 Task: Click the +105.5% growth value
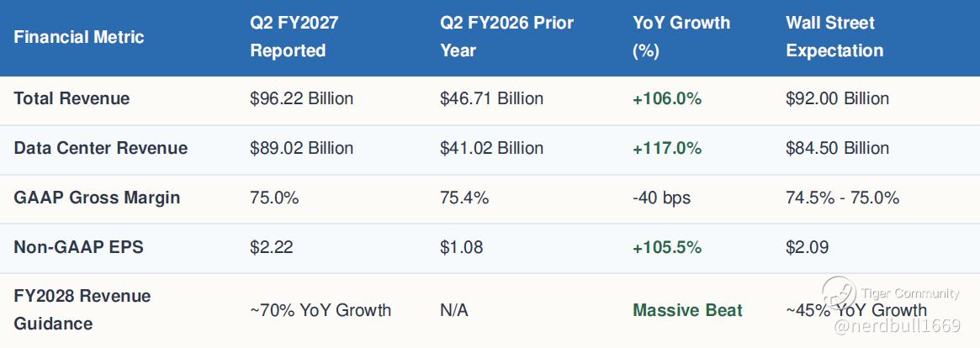(667, 247)
